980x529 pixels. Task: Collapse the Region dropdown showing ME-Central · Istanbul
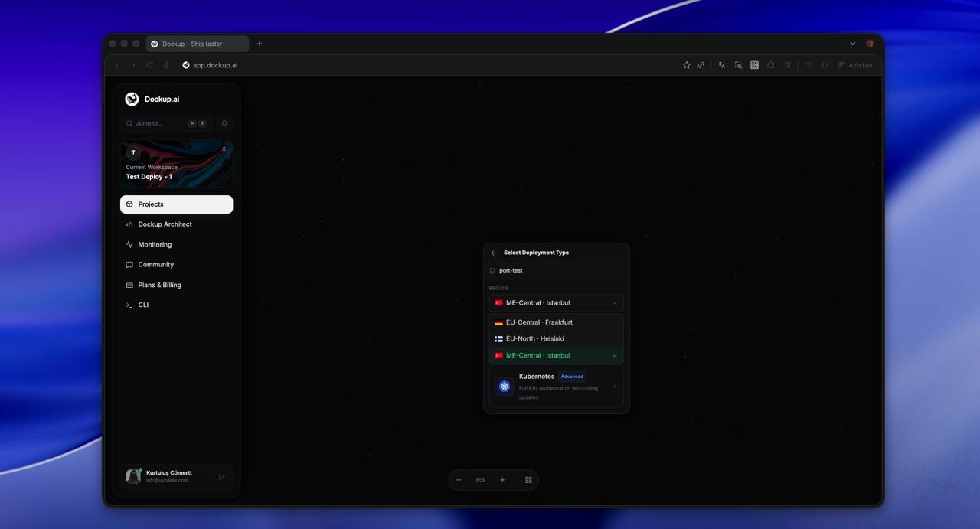click(557, 303)
